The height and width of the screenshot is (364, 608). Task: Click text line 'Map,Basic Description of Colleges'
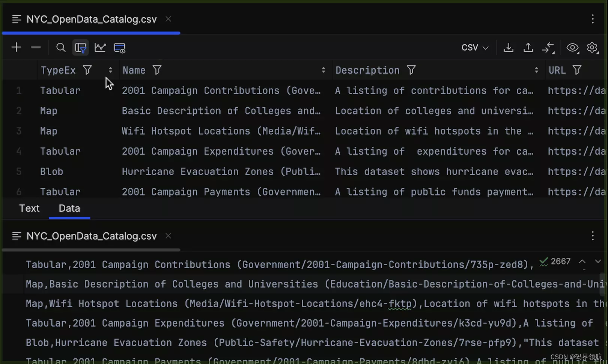click(x=316, y=284)
